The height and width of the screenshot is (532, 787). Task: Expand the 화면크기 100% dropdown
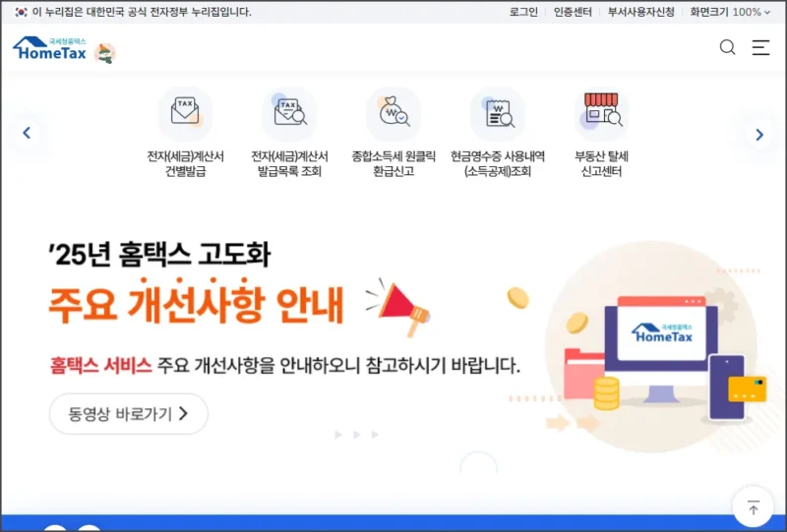pos(730,12)
